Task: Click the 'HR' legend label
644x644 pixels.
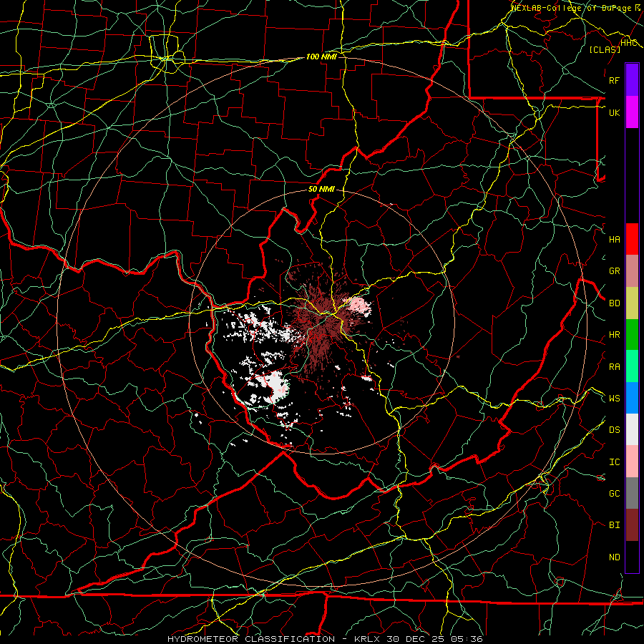Action: click(x=614, y=335)
